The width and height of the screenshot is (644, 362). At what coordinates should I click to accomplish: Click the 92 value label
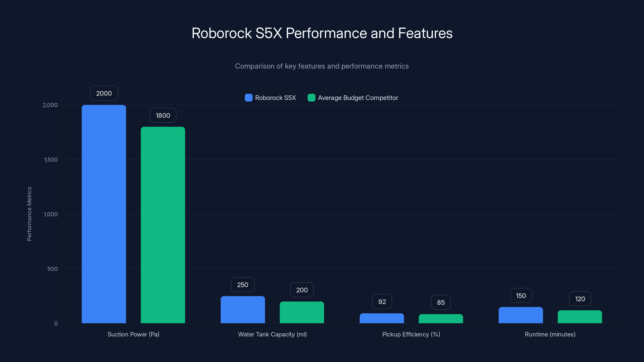(x=382, y=301)
